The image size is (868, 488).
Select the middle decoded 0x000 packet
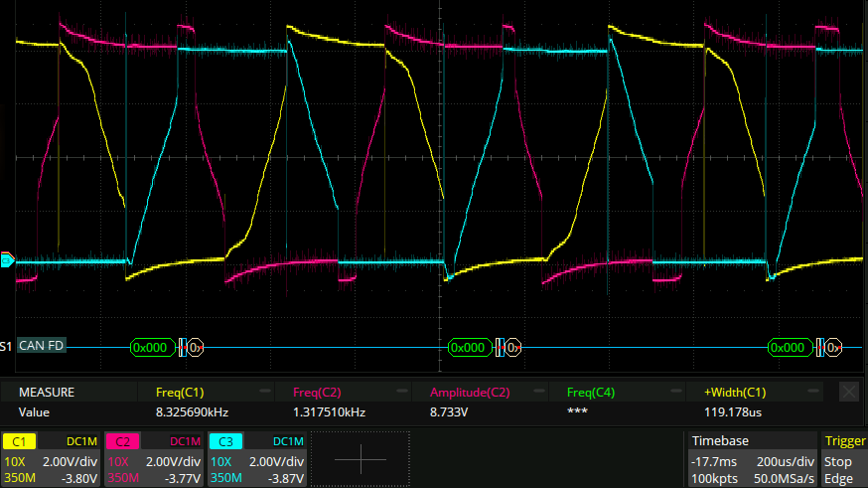click(x=469, y=347)
